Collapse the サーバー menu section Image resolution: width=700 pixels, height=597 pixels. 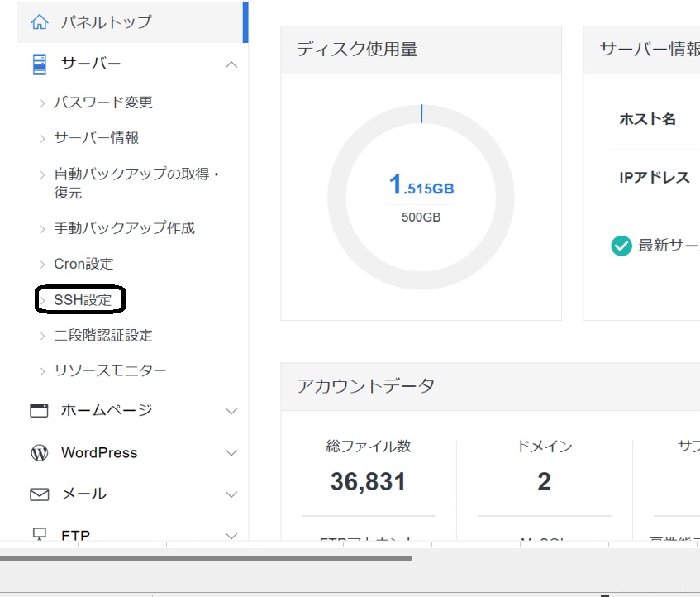(x=231, y=64)
